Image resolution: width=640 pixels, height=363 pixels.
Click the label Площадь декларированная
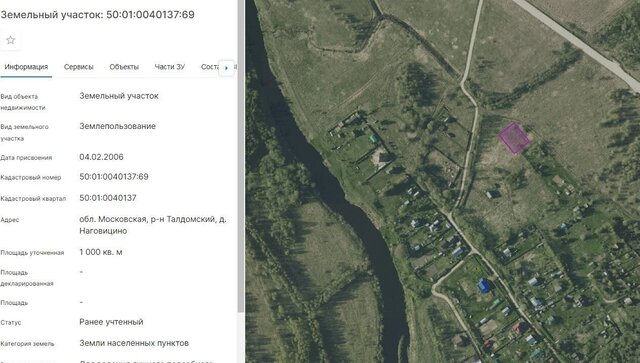(27, 278)
